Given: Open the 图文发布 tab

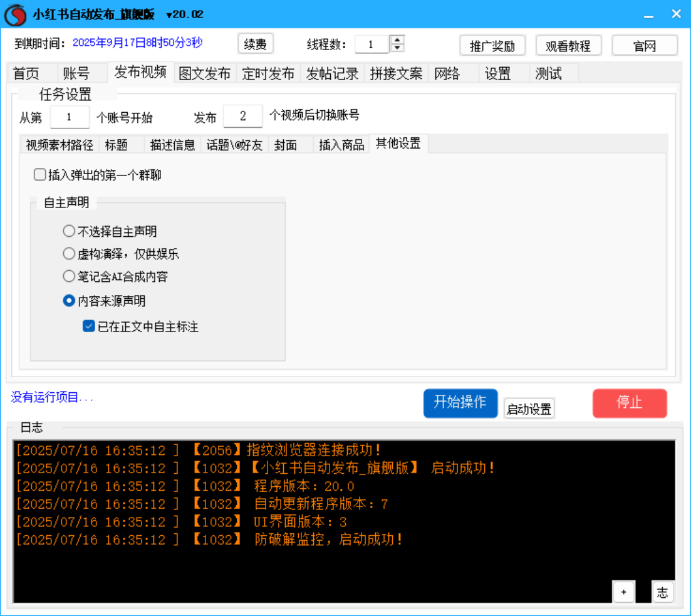Looking at the screenshot, I should click(x=205, y=73).
